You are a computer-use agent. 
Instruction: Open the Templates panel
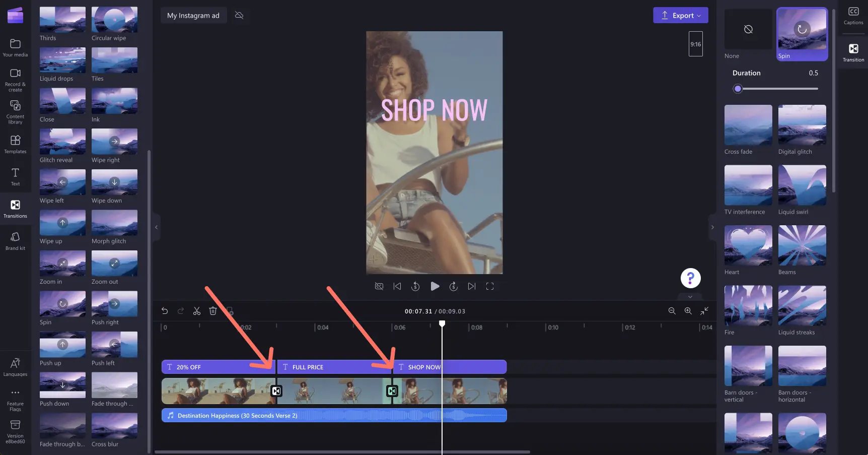[15, 144]
